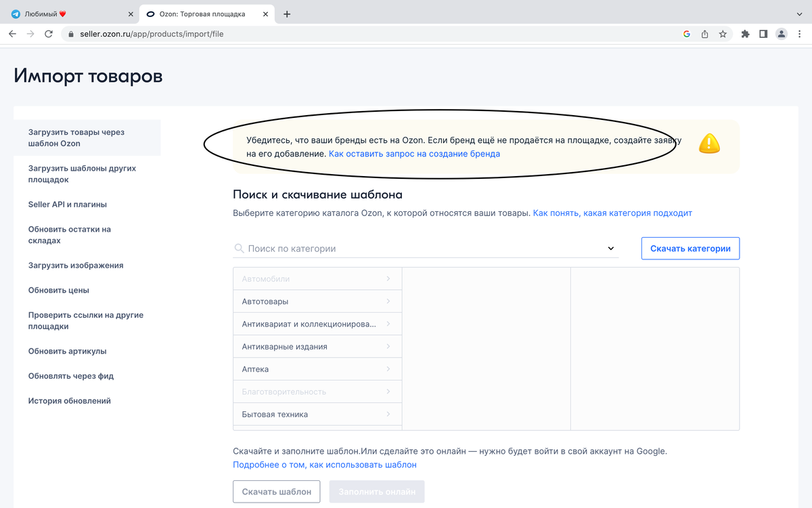This screenshot has width=812, height=508.
Task: Open site info lock icon
Action: coord(71,34)
